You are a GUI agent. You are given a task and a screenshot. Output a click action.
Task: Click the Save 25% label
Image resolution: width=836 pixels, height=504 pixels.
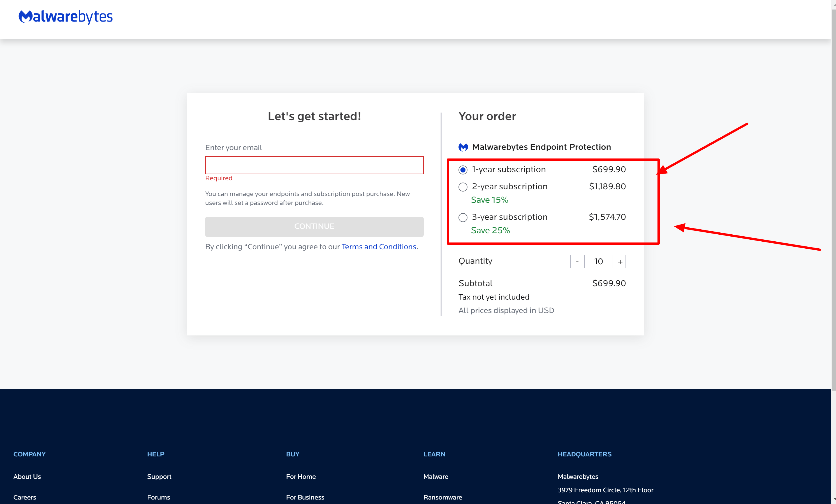click(x=490, y=230)
